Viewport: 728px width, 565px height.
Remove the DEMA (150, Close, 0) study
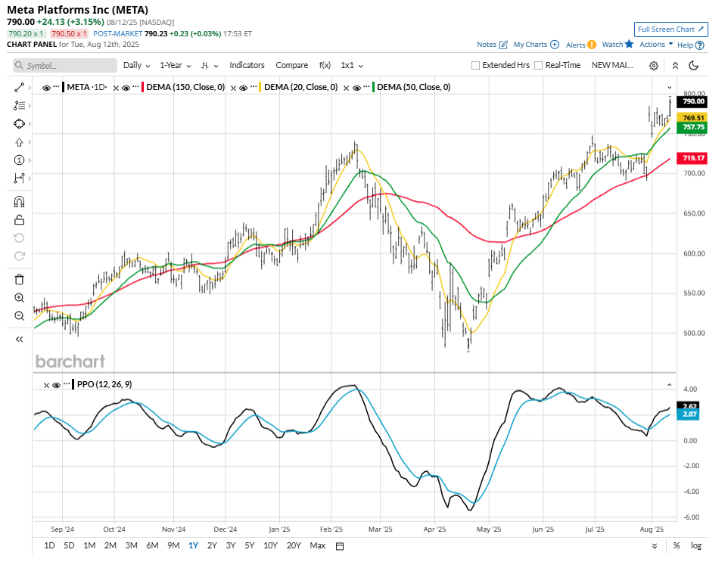coord(116,88)
